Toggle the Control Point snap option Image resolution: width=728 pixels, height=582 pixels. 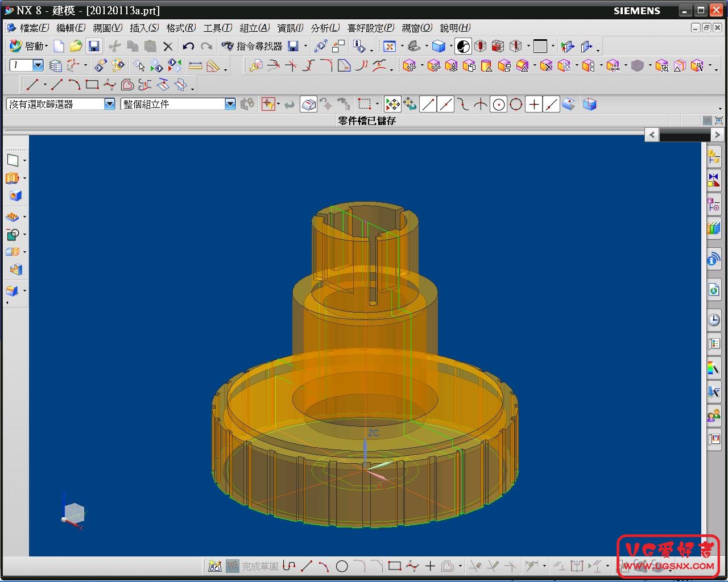click(x=463, y=104)
